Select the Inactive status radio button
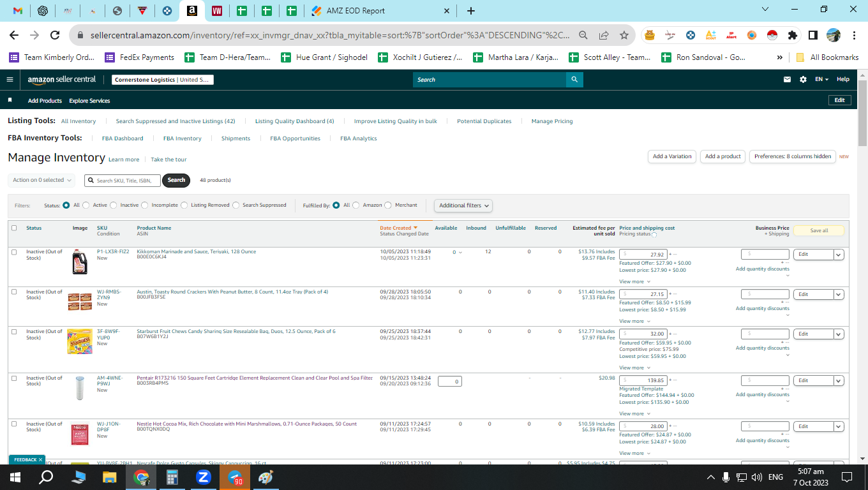 point(114,205)
